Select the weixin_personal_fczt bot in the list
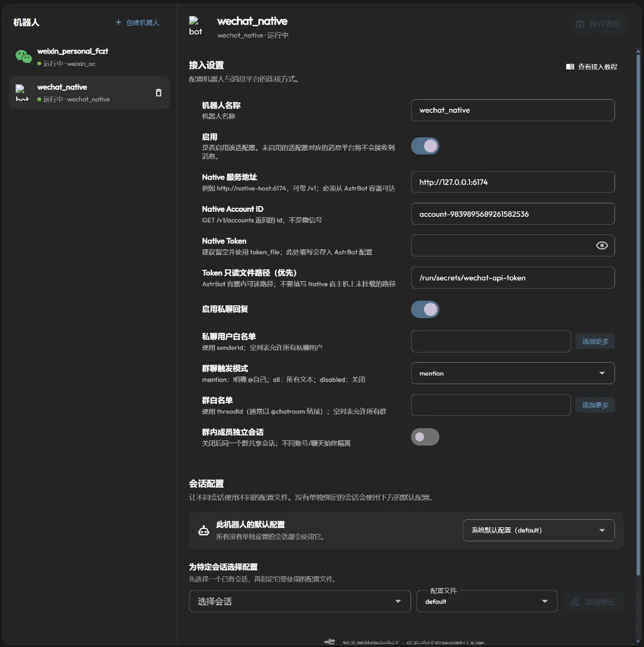This screenshot has width=644, height=647. pyautogui.click(x=90, y=57)
